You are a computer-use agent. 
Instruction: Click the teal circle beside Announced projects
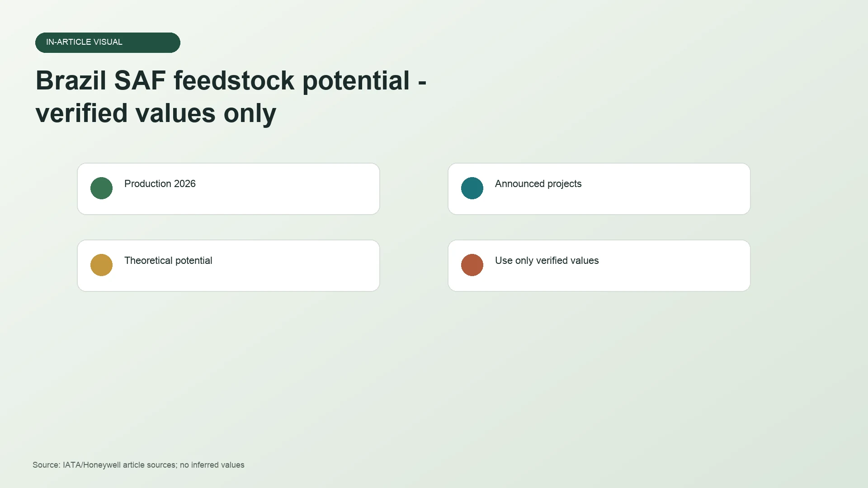tap(472, 188)
